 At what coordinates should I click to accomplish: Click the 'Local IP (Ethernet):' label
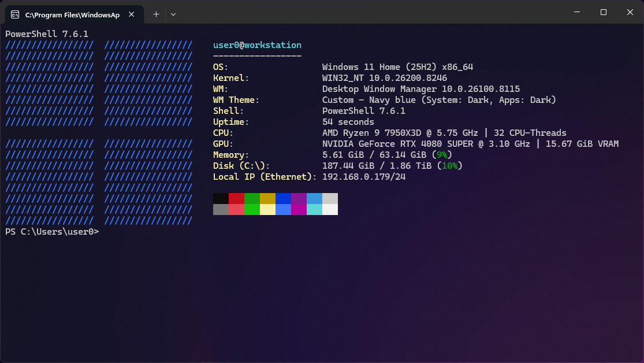click(x=265, y=177)
